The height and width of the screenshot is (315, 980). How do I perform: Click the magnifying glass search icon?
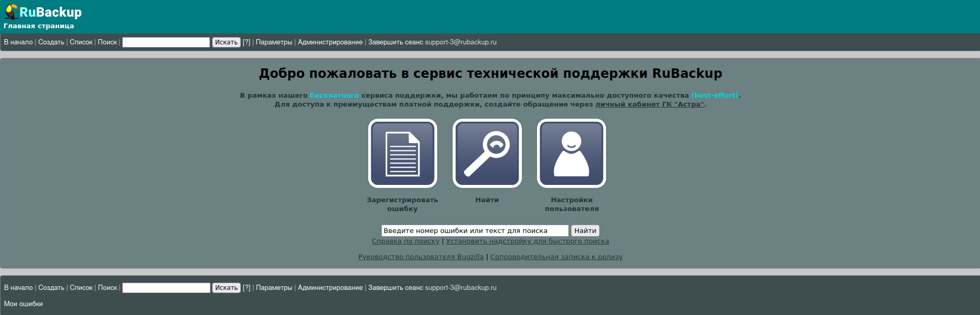click(487, 153)
